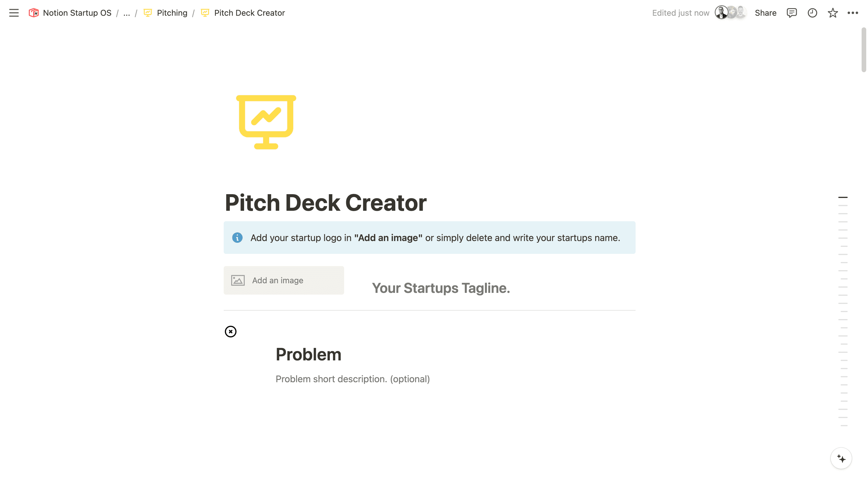This screenshot has width=868, height=485.
Task: Click the Add an image button
Action: coord(283,280)
